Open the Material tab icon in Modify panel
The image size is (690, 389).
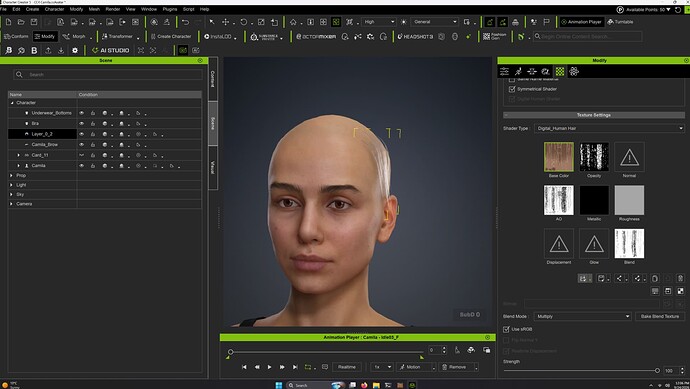click(560, 71)
